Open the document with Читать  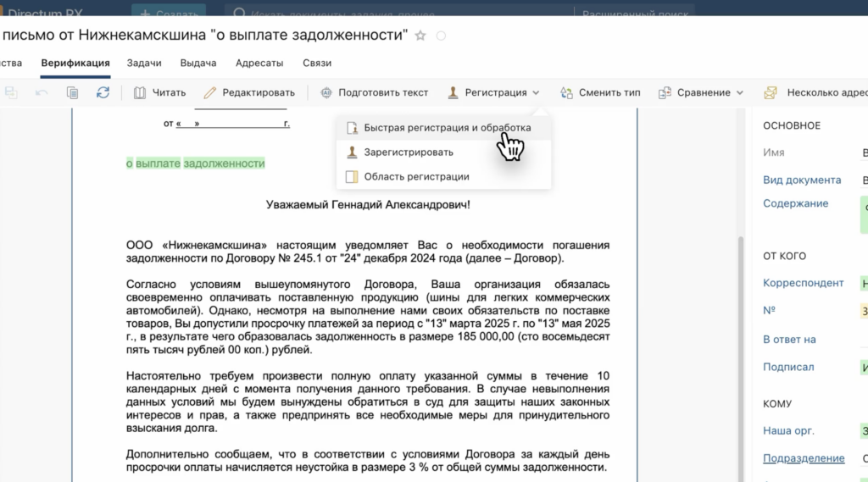tap(160, 92)
